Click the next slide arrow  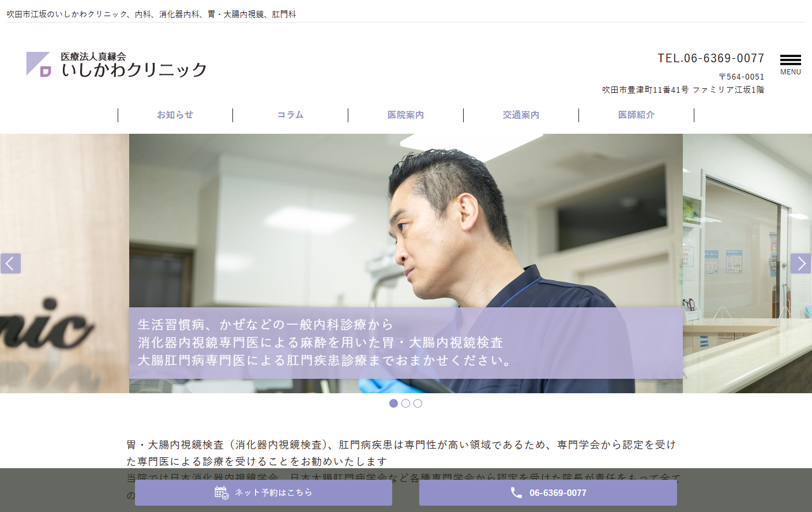(x=800, y=263)
